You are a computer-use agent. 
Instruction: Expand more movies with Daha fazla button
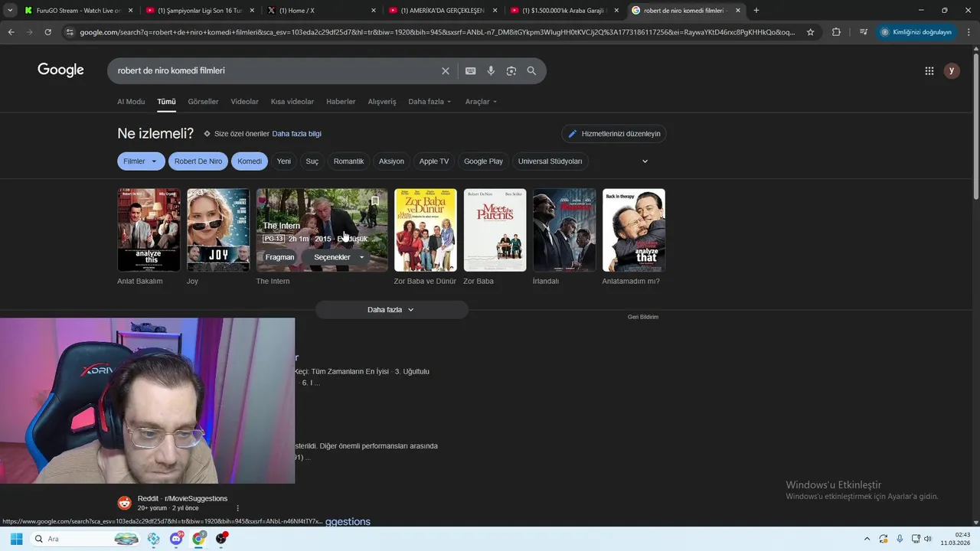(x=391, y=310)
